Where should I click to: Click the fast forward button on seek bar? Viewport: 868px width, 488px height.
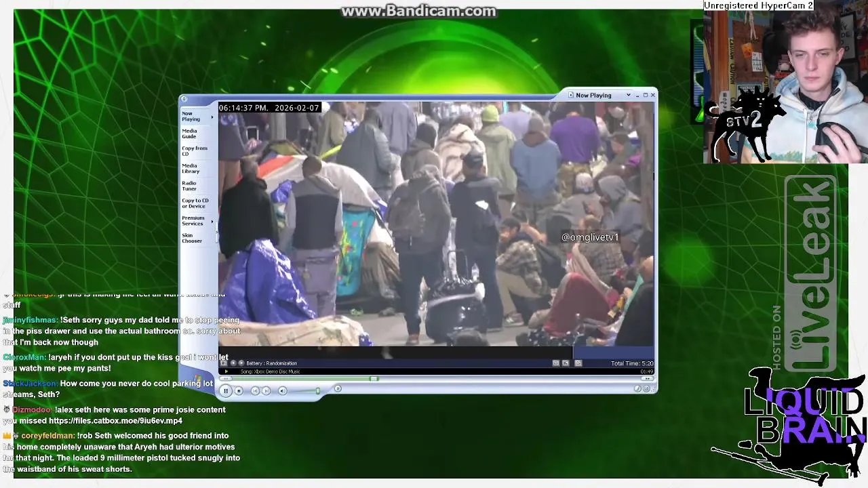(x=648, y=378)
